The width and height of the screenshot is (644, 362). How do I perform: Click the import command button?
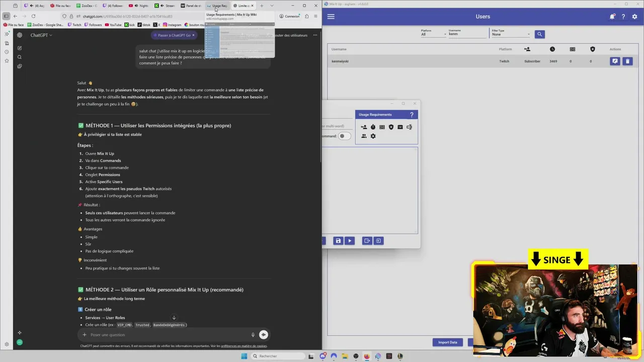(378, 241)
